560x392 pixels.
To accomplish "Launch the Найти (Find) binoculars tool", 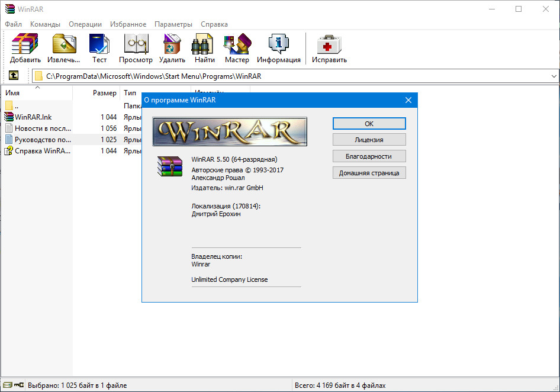I will point(204,48).
